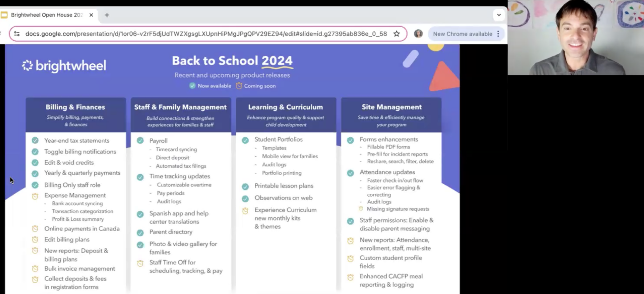Click the Site Management column heading
The height and width of the screenshot is (294, 644).
392,107
